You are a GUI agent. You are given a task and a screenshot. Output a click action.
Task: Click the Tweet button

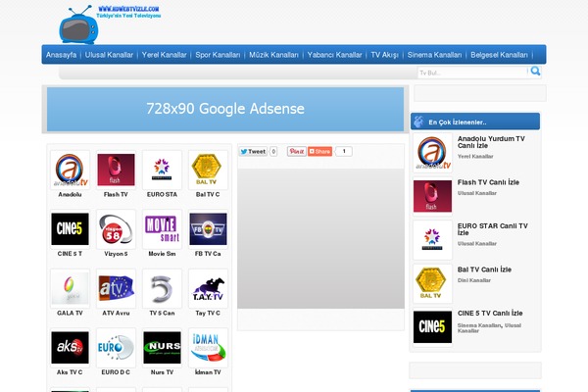pos(253,152)
